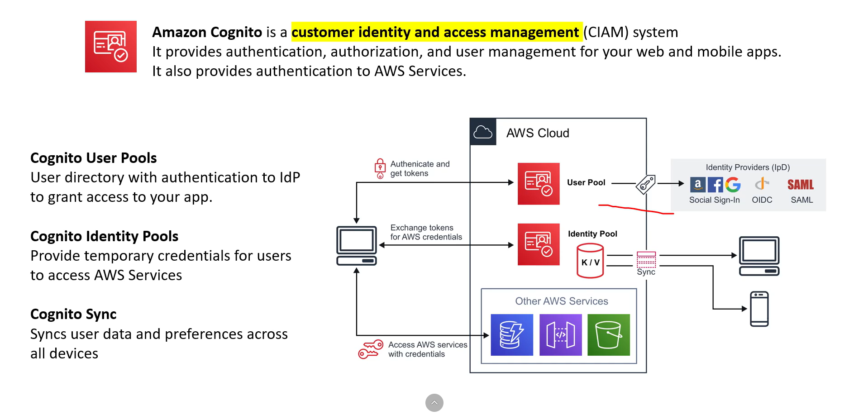Viewport: 868px width, 415px height.
Task: Click the 'Cognito Identity Pools' heading
Action: pos(105,236)
